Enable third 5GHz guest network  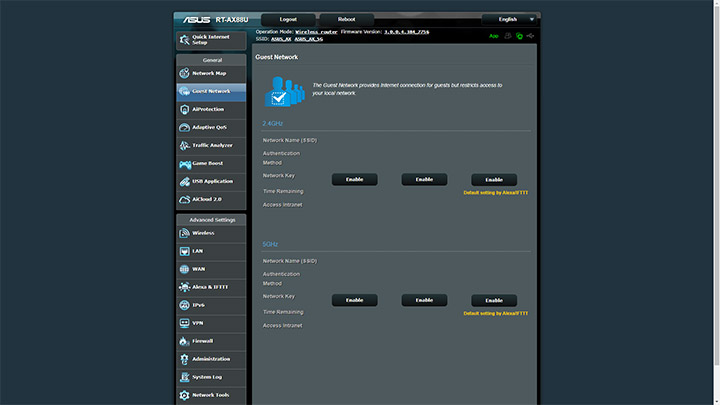(494, 300)
